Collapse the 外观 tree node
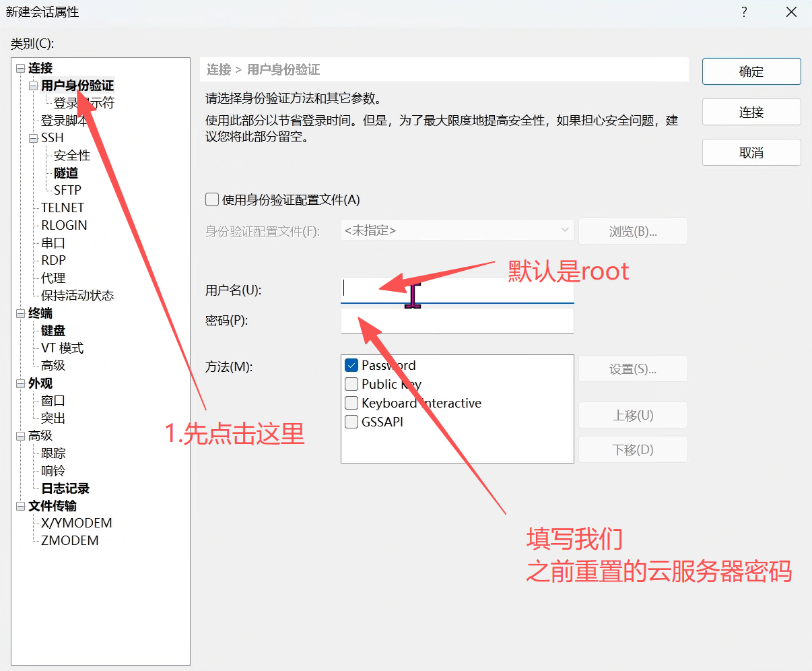 point(21,383)
